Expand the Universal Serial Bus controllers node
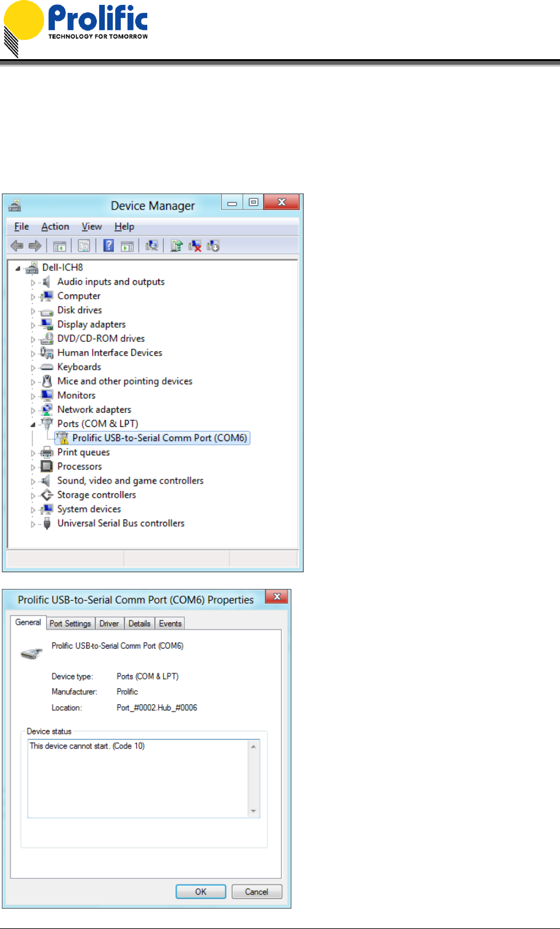 tap(33, 524)
